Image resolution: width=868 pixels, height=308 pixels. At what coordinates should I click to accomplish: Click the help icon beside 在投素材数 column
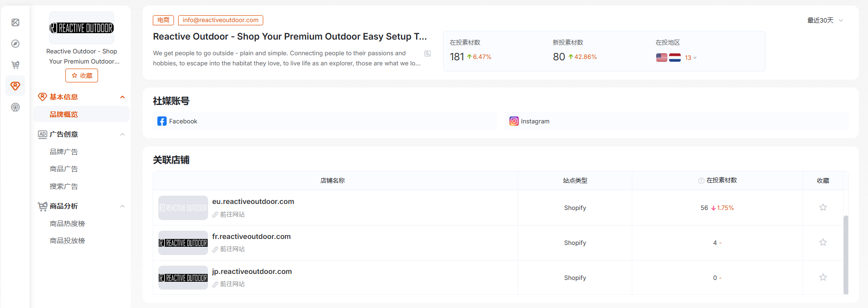tap(701, 180)
